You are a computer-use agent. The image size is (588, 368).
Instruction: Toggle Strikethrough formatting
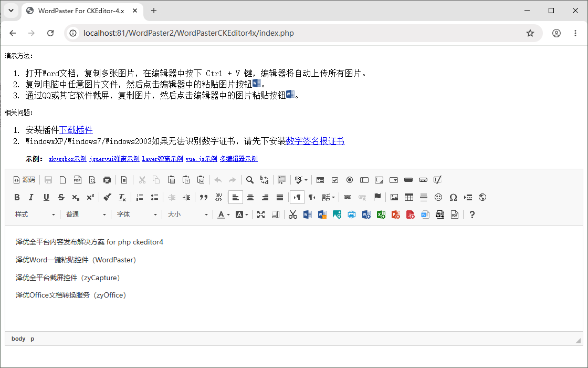pos(61,197)
